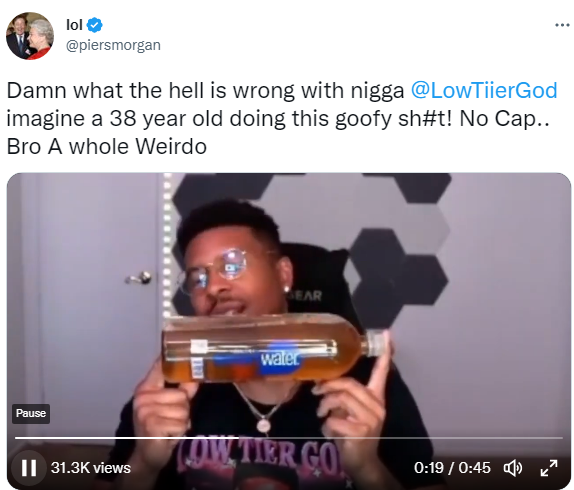Click the tweet text starting with "Damn what"
The image size is (574, 490).
click(281, 118)
